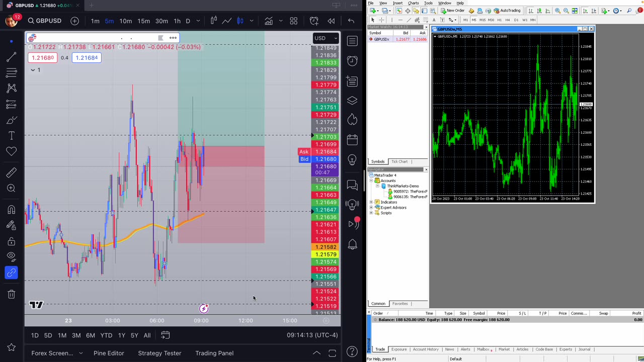644x362 pixels.
Task: Toggle AutoTrading in MetaTrader
Action: [507, 11]
